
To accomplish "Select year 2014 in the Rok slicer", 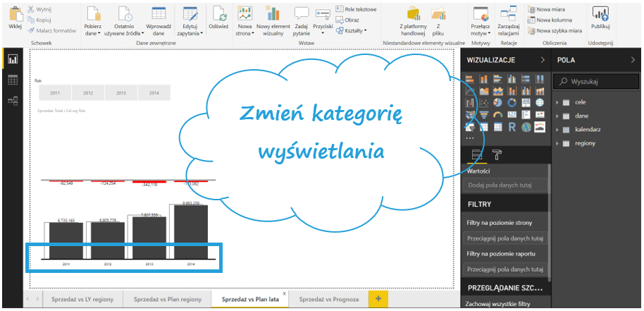I will [x=154, y=93].
